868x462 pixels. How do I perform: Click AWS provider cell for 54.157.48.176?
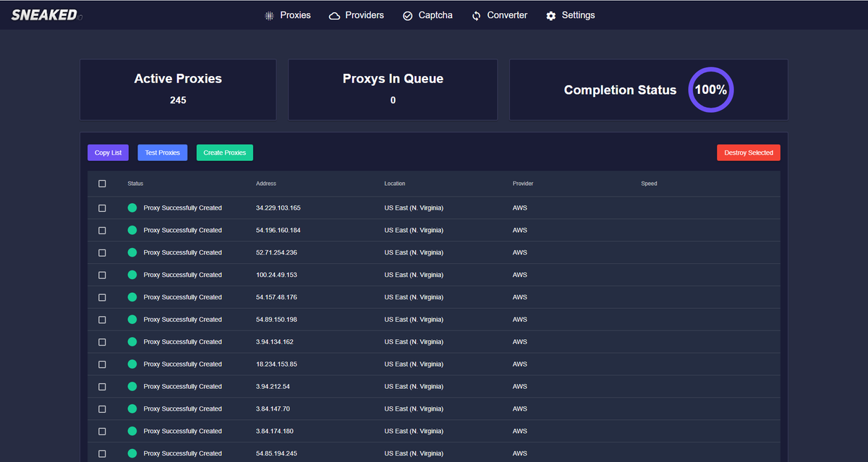[520, 297]
